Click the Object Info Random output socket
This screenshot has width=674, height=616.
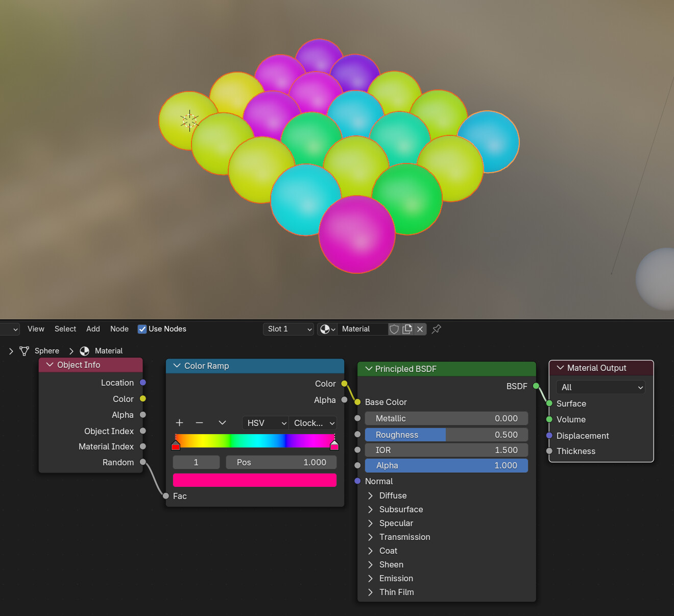pos(143,462)
